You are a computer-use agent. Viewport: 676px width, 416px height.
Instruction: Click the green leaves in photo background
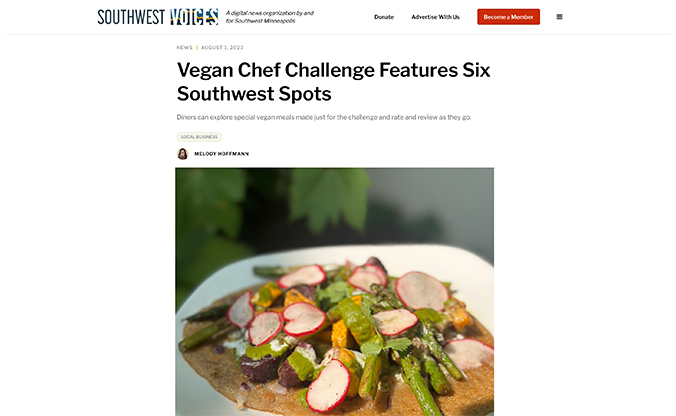point(330,199)
